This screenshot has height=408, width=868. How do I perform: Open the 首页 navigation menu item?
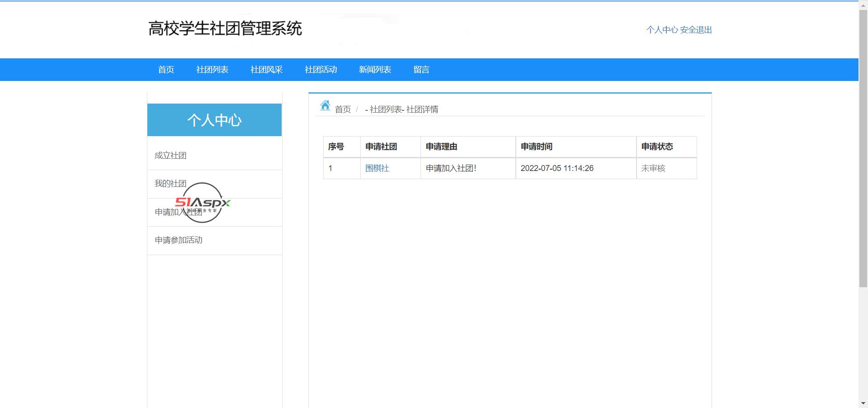pos(166,70)
